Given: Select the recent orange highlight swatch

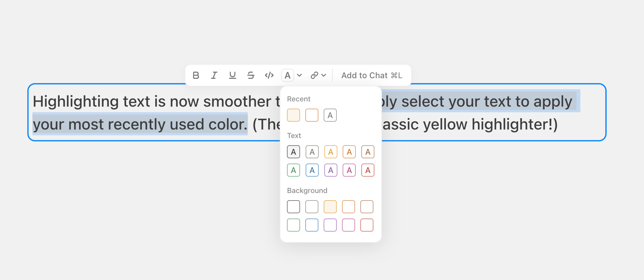Looking at the screenshot, I should point(293,115).
